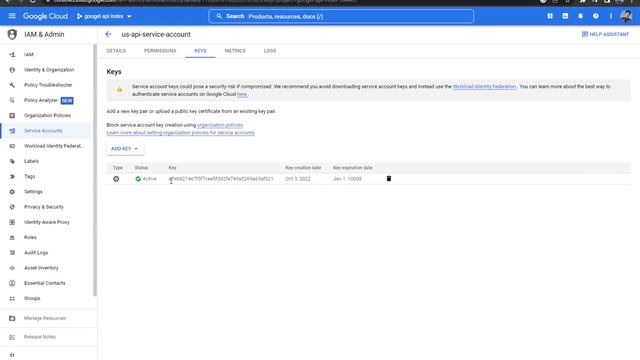Open the hamburger navigation menu
Image resolution: width=640 pixels, height=360 pixels.
tap(12, 16)
